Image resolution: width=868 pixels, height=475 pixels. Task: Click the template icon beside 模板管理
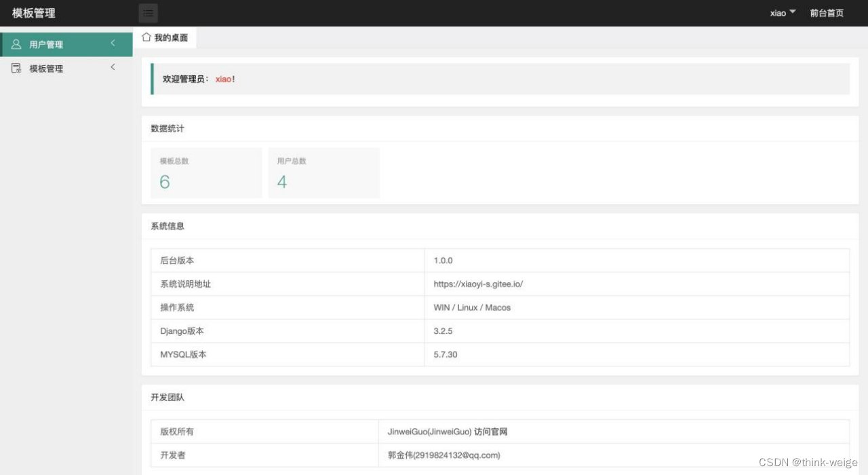16,69
